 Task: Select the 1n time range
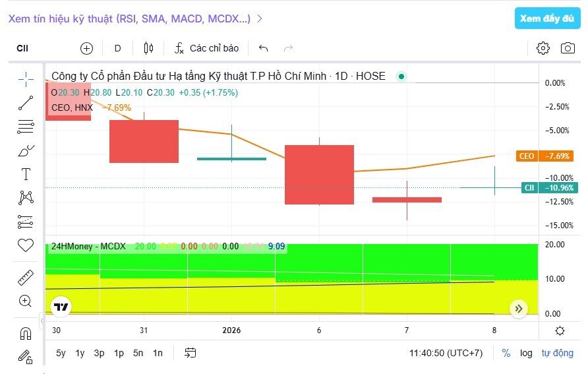(x=158, y=353)
